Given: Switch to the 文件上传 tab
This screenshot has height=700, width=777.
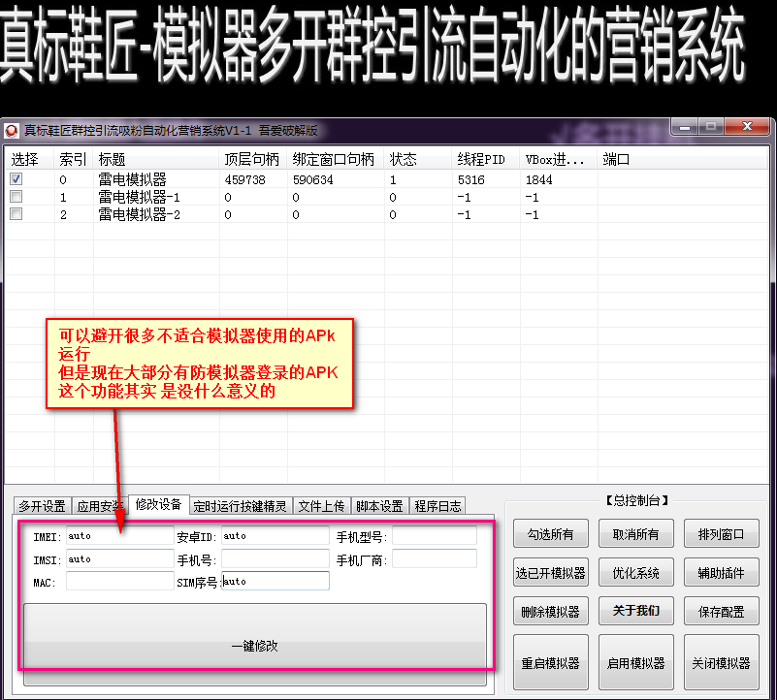Looking at the screenshot, I should [x=321, y=506].
